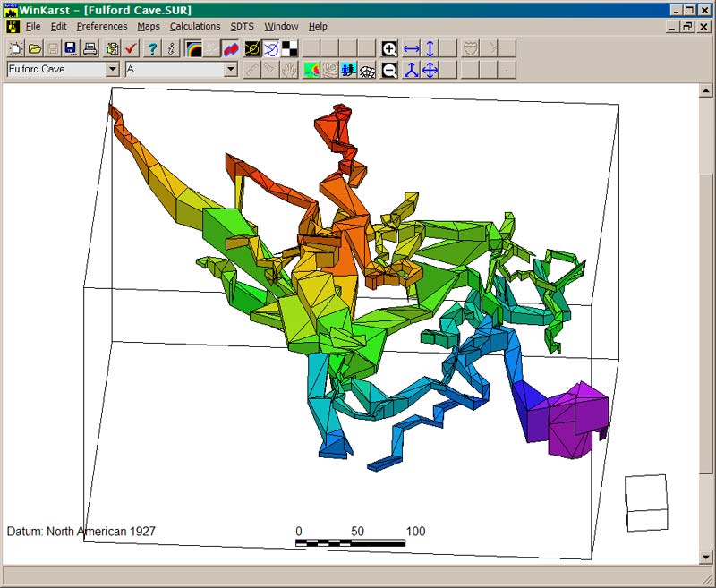This screenshot has height=588, width=716.
Task: Open the Maps menu
Action: (x=149, y=27)
